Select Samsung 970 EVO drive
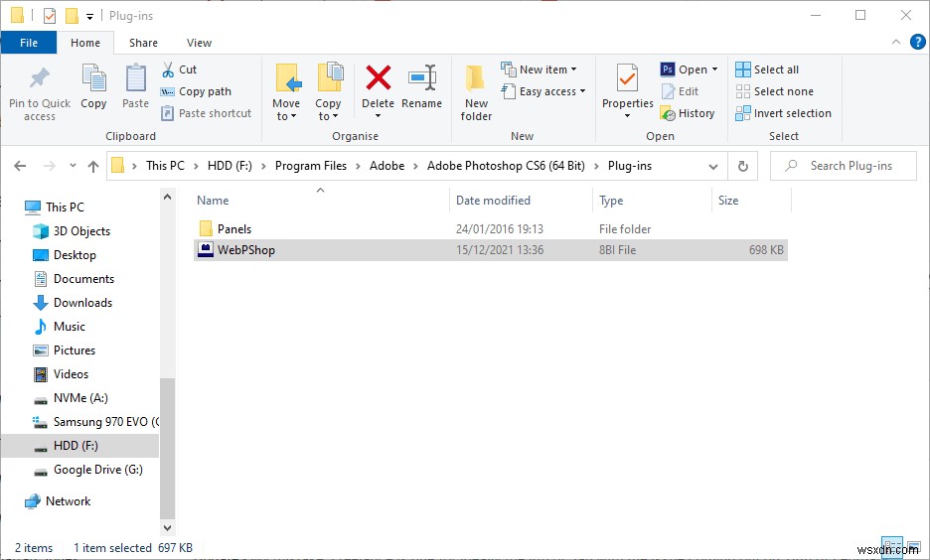Screen dimensions: 930x560 click(x=95, y=421)
